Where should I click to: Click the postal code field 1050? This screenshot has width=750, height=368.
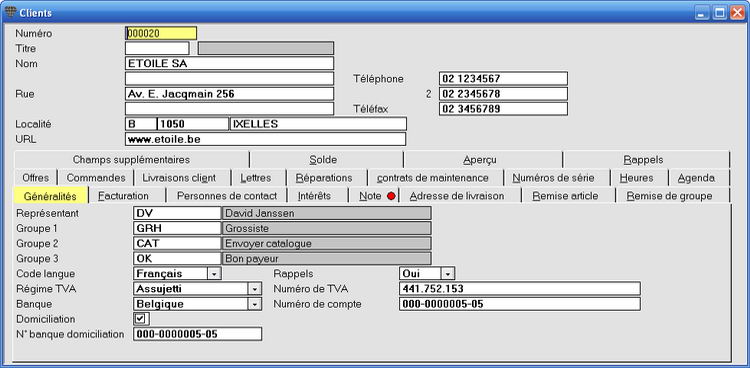click(x=193, y=124)
